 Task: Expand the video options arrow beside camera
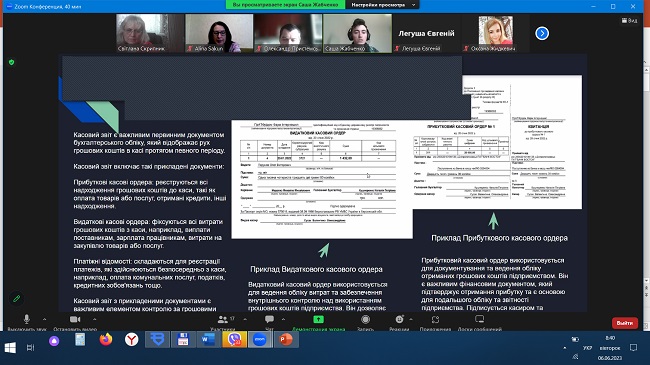(x=95, y=319)
